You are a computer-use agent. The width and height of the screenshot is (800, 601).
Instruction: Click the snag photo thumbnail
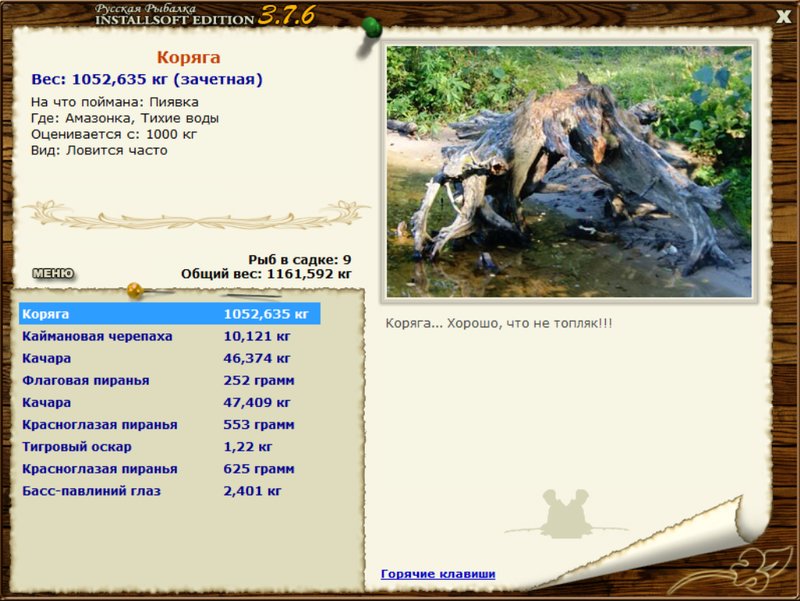569,171
